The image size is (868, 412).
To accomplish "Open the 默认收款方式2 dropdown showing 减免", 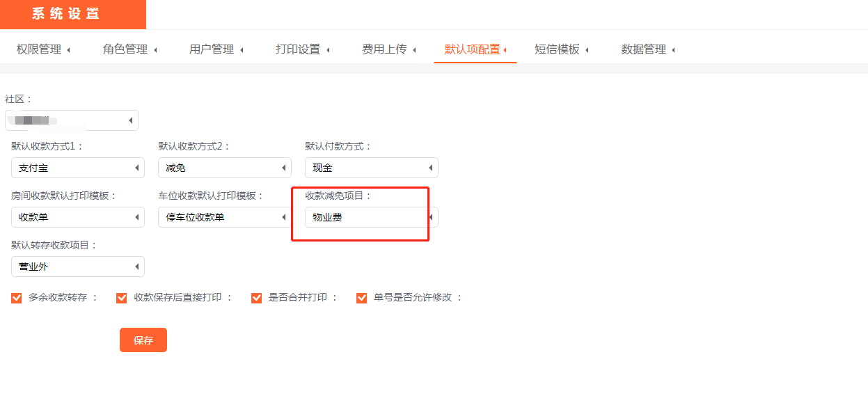I will point(225,168).
